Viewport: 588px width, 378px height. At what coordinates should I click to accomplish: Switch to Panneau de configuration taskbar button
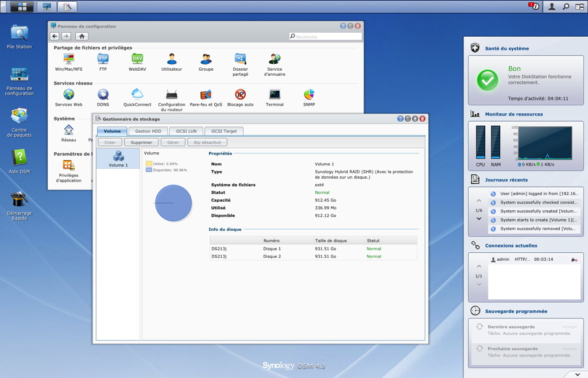(x=47, y=6)
